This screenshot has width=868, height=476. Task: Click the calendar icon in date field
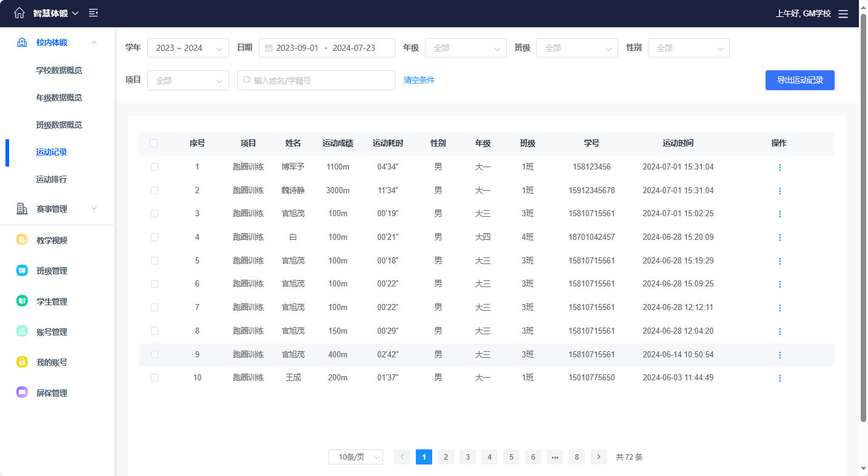[269, 48]
